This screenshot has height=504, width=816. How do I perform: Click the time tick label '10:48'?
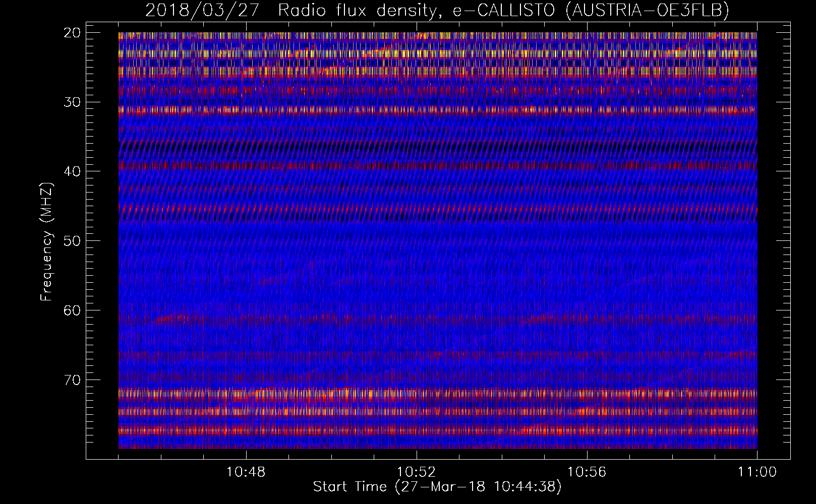pyautogui.click(x=246, y=472)
